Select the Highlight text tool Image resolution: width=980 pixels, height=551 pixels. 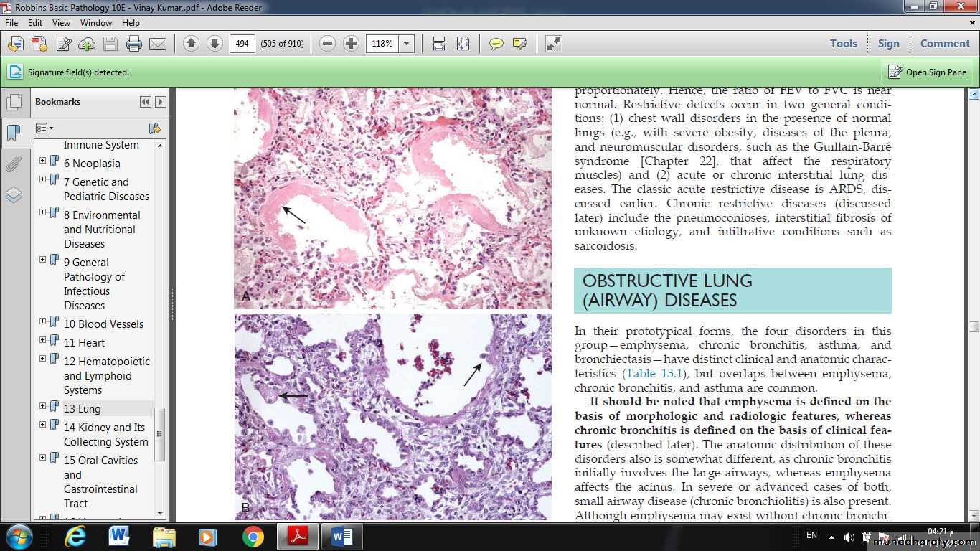[x=520, y=44]
